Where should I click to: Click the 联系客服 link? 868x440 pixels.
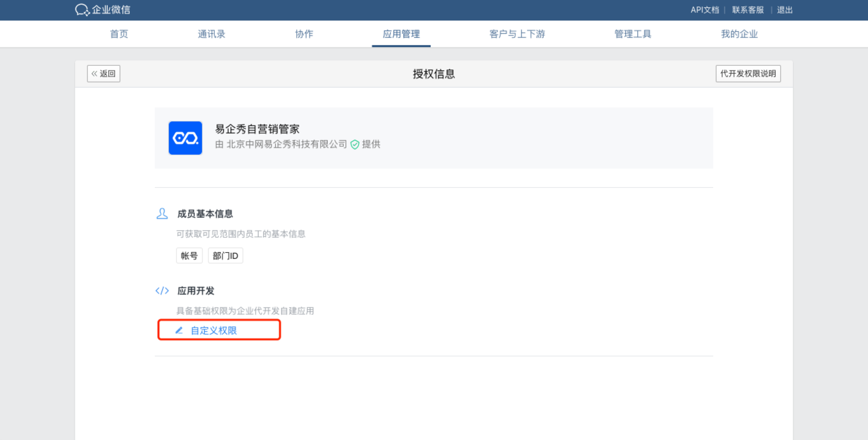pyautogui.click(x=748, y=10)
